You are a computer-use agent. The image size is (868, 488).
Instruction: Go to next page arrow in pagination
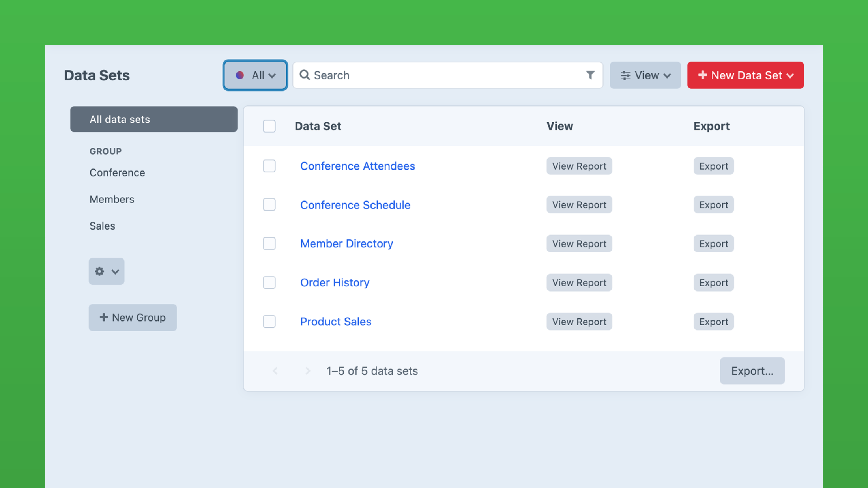tap(308, 371)
